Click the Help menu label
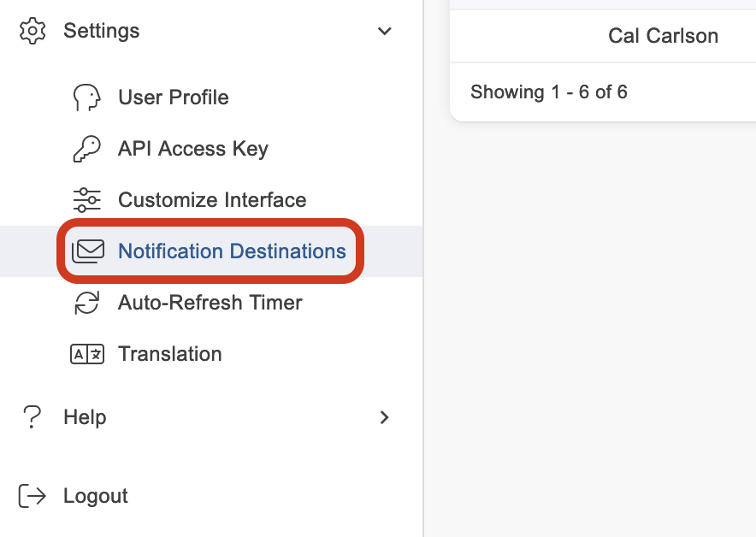The width and height of the screenshot is (756, 537). click(x=85, y=417)
